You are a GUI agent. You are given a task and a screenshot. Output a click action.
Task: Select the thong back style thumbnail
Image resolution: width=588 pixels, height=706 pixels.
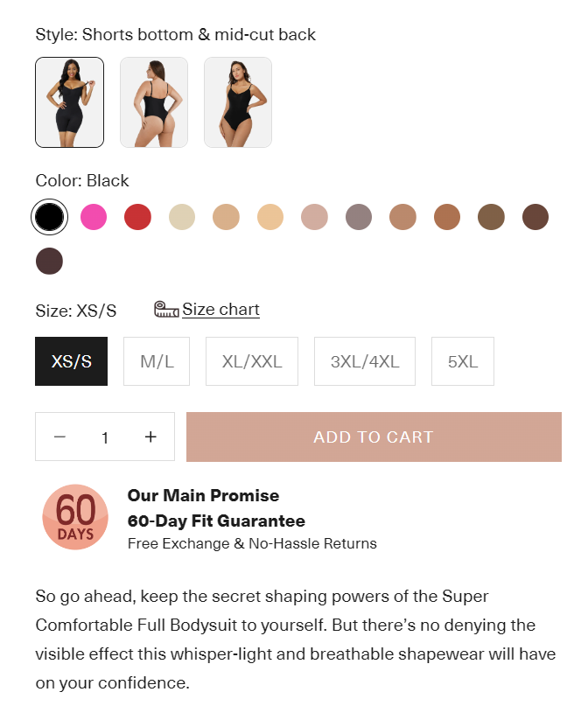tap(154, 102)
